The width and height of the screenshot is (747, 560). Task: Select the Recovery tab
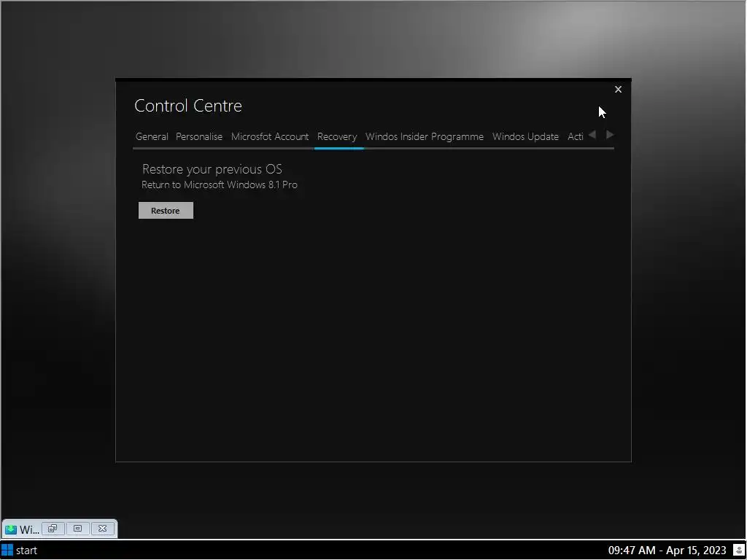point(337,136)
